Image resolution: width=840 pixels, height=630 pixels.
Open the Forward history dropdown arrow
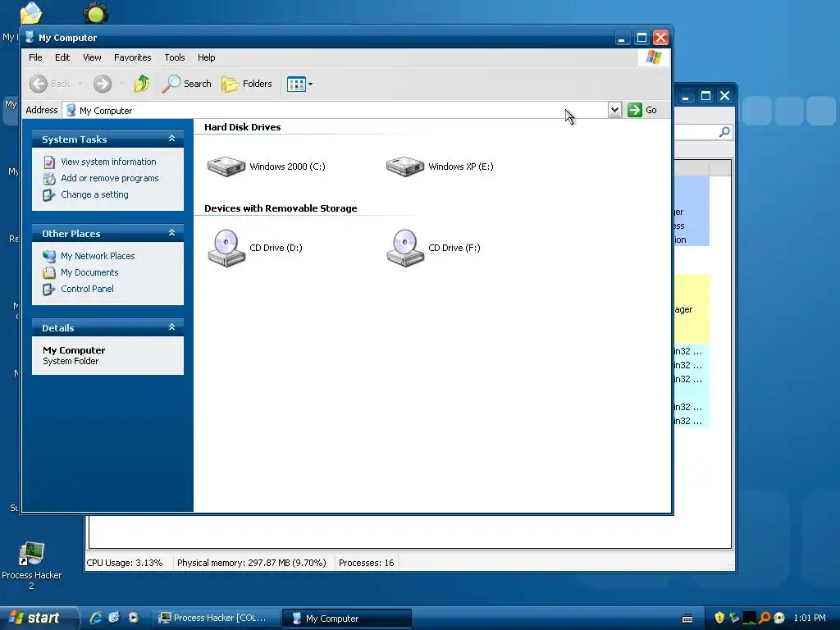click(x=121, y=84)
